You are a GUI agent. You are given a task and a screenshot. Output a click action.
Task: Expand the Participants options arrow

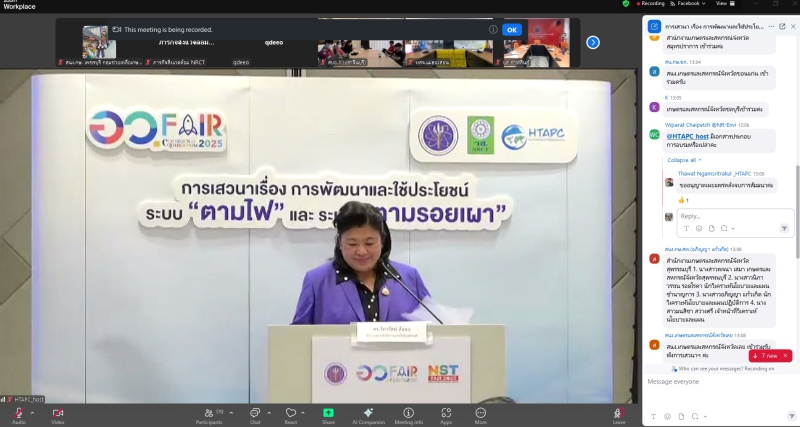tap(231, 413)
